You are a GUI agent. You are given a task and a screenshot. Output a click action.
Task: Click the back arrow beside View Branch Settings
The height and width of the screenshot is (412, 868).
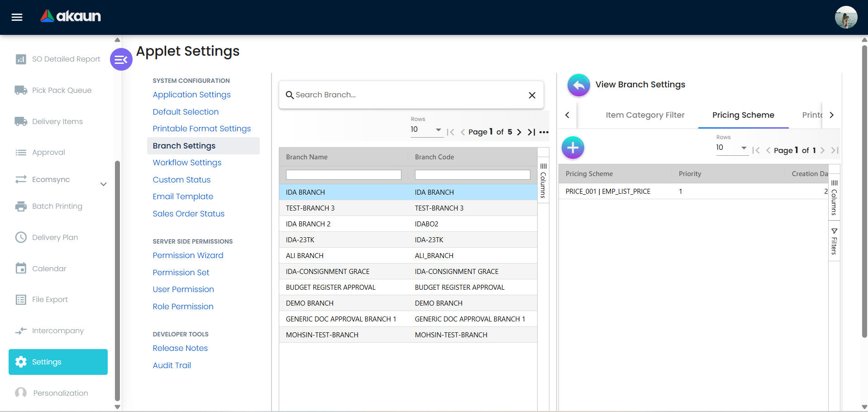[578, 85]
